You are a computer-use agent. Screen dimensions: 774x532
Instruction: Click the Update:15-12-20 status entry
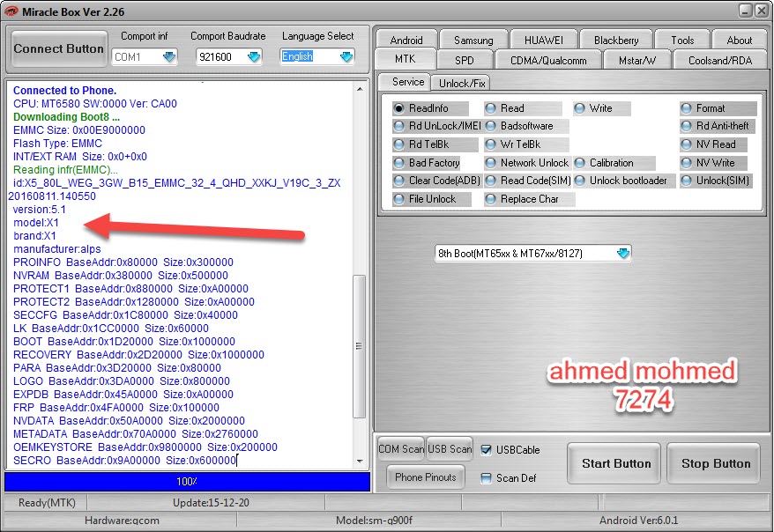click(x=211, y=503)
